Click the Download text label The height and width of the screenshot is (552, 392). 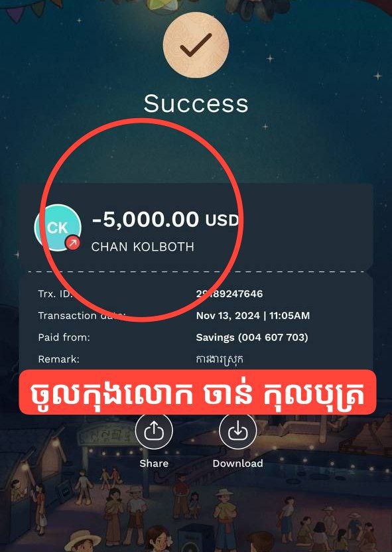click(x=238, y=463)
